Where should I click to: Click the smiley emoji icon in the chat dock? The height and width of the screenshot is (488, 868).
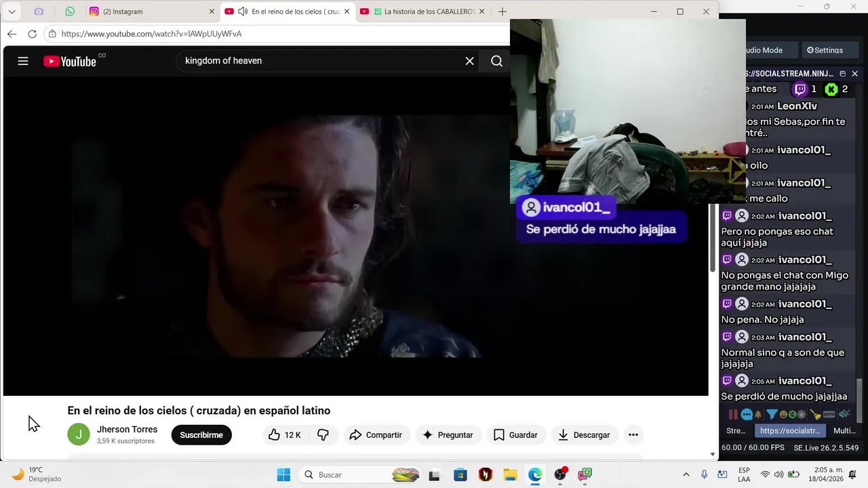tap(783, 414)
